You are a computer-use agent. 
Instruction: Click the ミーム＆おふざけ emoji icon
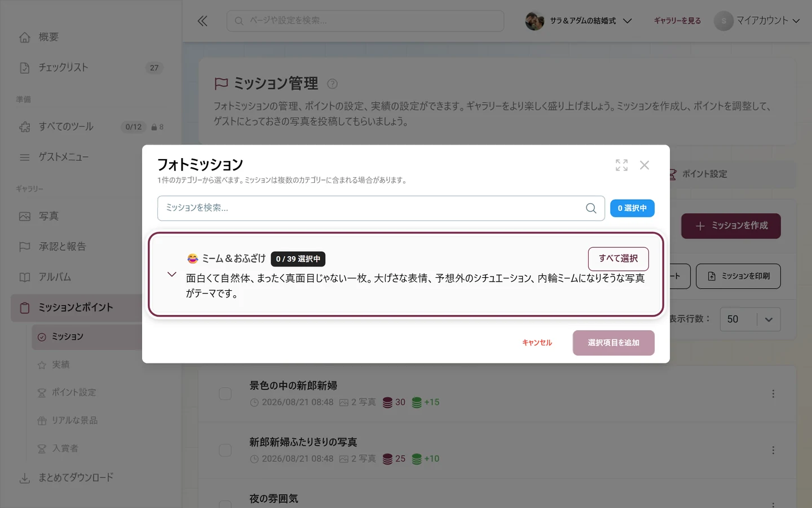193,259
